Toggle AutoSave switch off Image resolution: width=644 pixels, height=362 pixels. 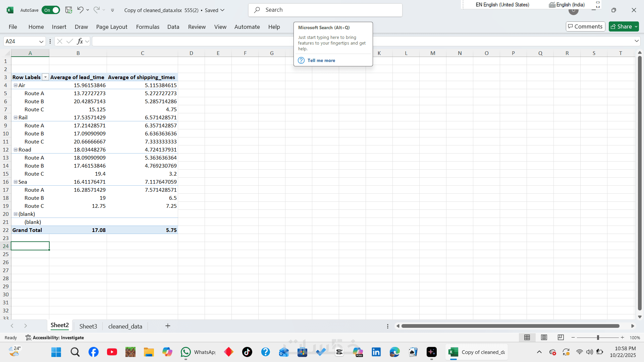click(x=51, y=10)
